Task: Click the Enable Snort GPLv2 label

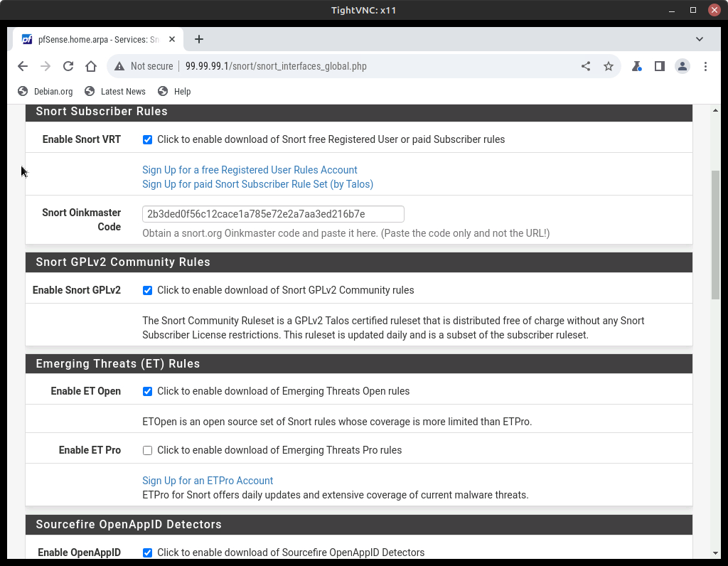Action: [77, 290]
